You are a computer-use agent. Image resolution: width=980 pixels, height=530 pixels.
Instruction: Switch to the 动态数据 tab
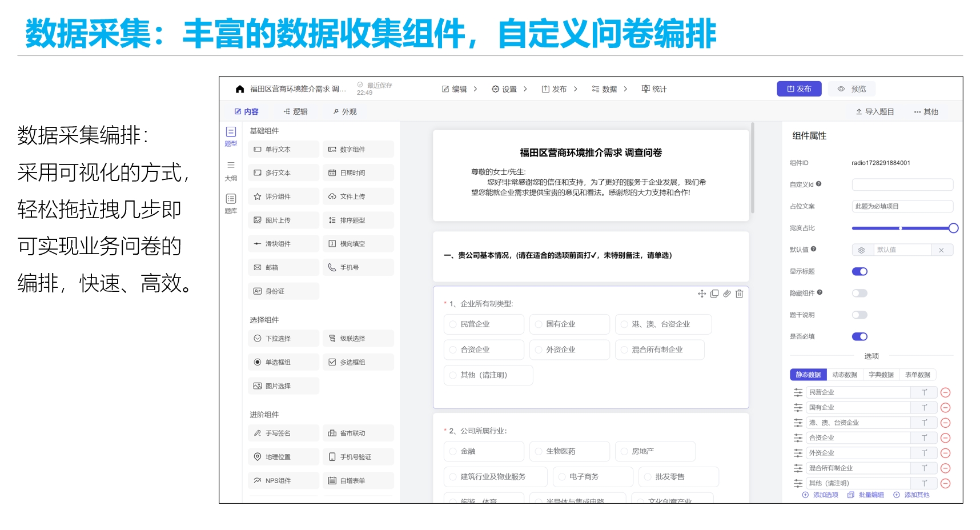coord(844,375)
